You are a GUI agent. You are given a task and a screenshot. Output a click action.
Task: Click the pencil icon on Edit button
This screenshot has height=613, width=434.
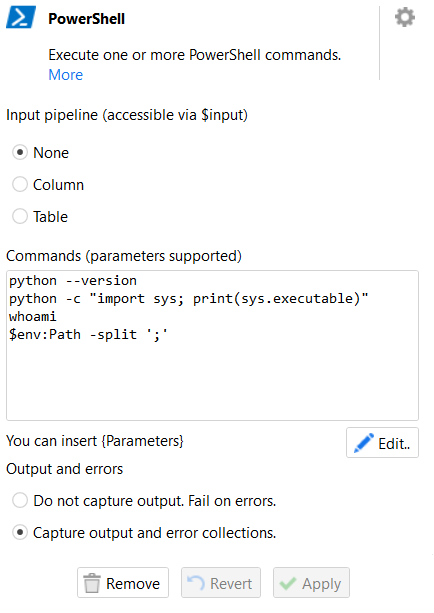click(x=364, y=443)
